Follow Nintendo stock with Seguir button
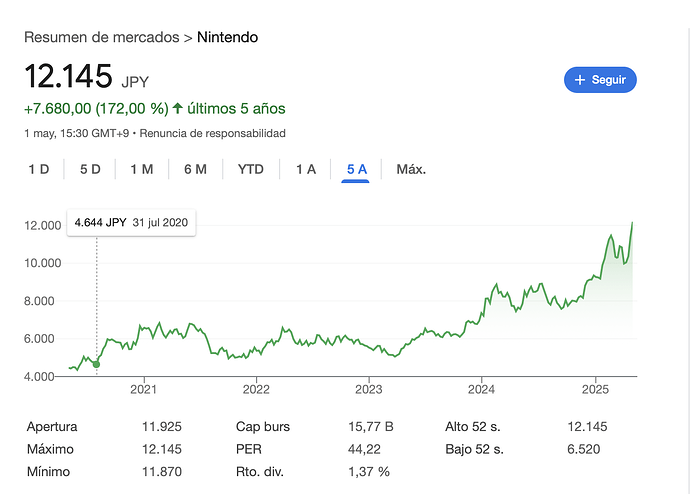The image size is (690, 494). point(600,80)
